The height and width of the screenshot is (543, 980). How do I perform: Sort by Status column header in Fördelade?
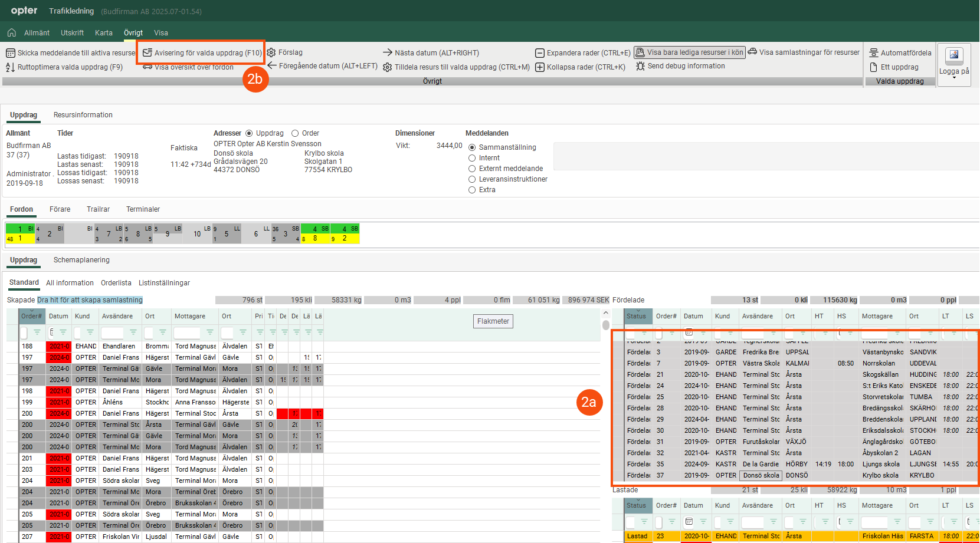(638, 317)
